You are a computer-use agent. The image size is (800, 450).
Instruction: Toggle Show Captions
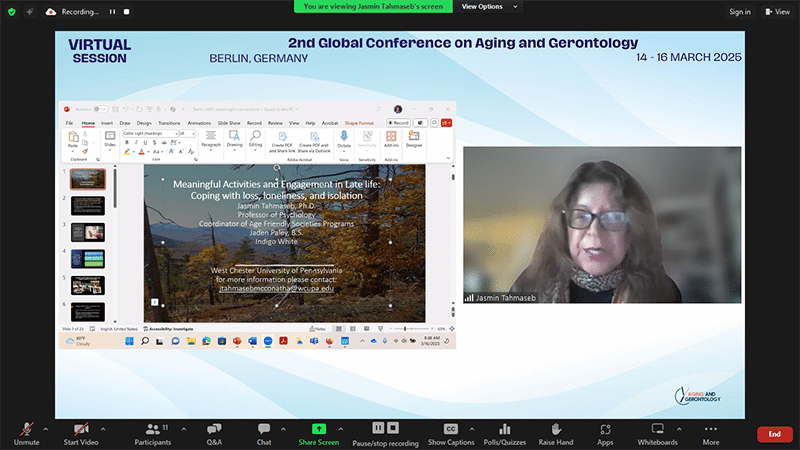(x=451, y=428)
